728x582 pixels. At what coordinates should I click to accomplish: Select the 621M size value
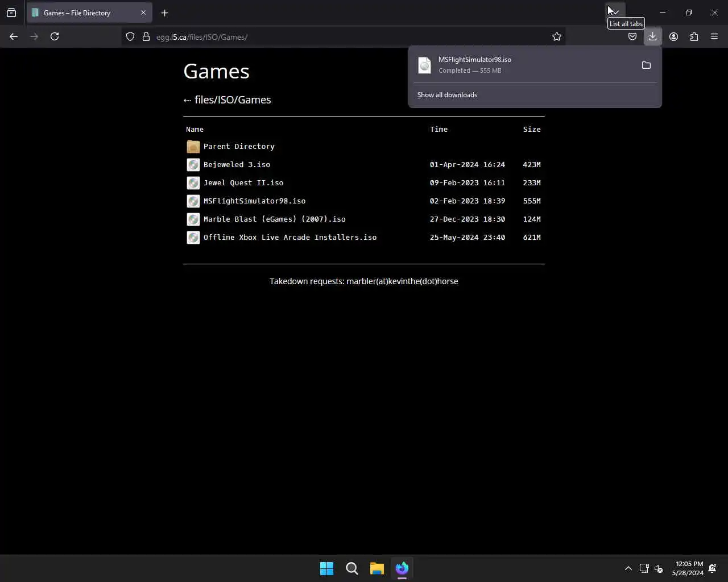pos(532,237)
